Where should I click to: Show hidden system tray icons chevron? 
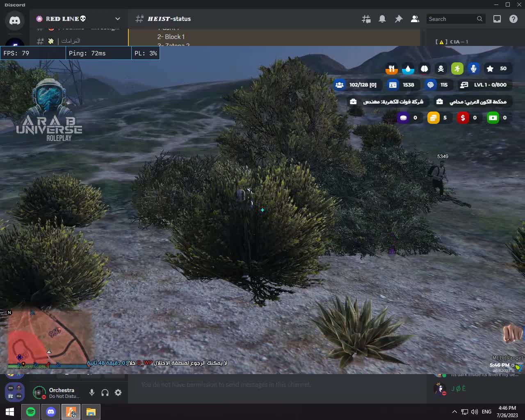[x=454, y=412]
